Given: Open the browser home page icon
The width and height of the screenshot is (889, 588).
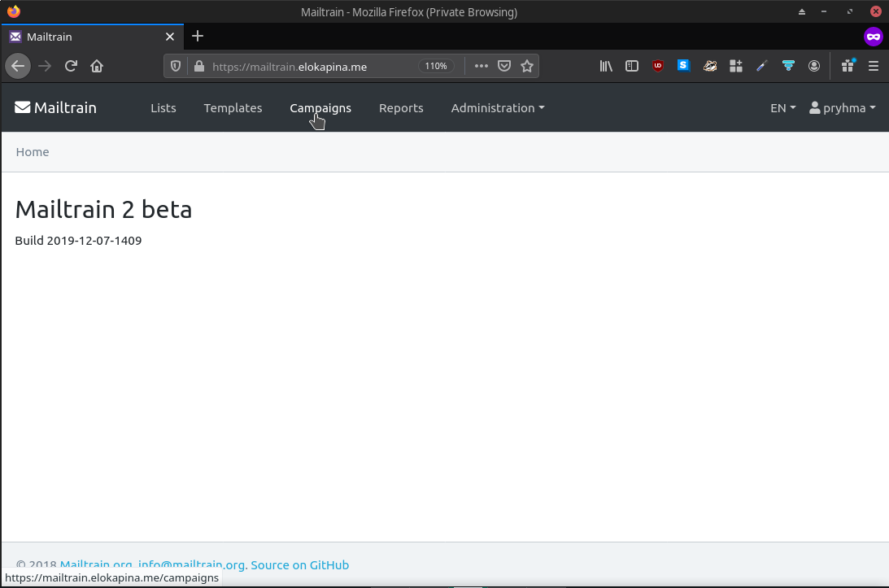Looking at the screenshot, I should pyautogui.click(x=97, y=67).
